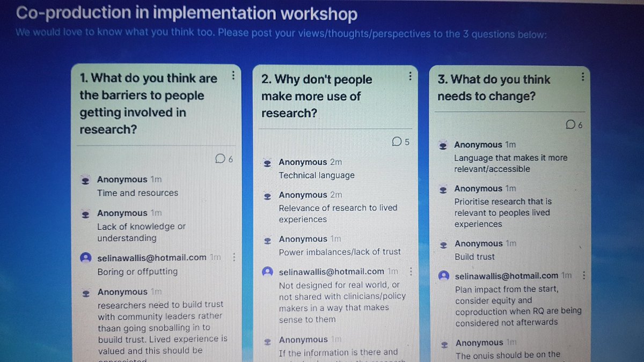This screenshot has width=644, height=362.
Task: Select 'Lack of knowledge or understanding' post
Action: tap(141, 232)
